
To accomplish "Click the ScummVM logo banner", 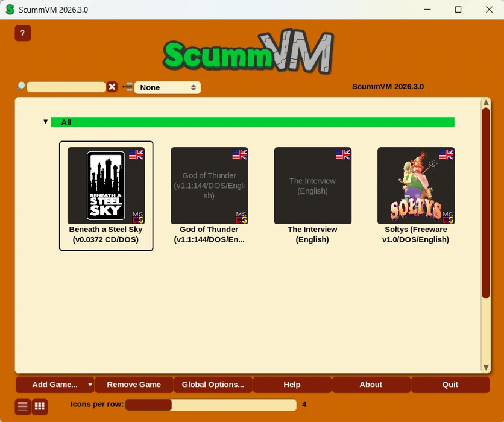I will pos(248,51).
